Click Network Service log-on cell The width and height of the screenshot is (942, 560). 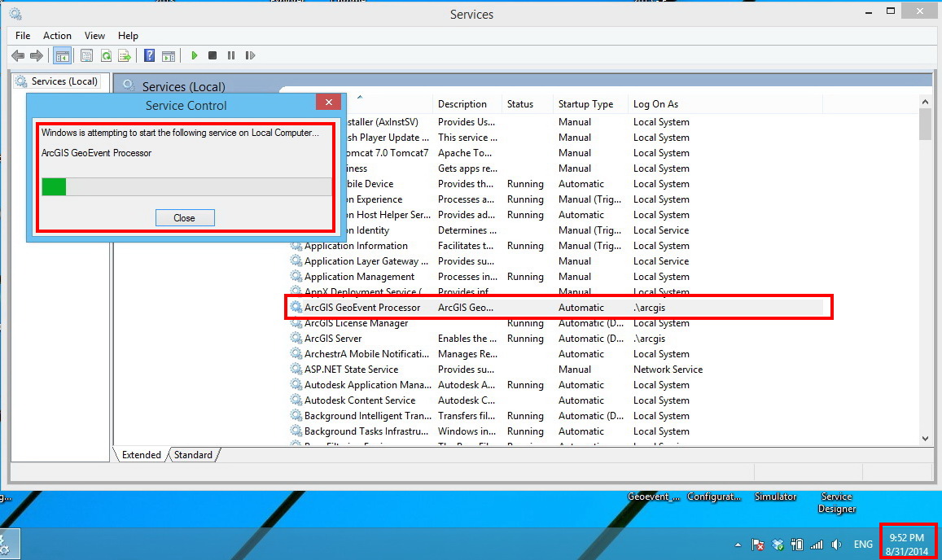point(668,370)
